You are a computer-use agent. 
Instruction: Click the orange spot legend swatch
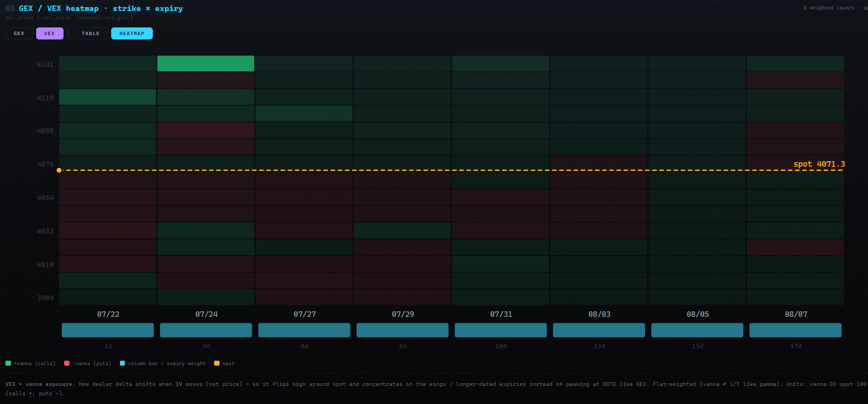pos(217,363)
